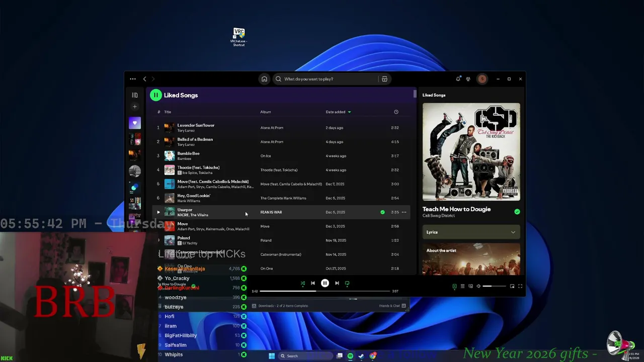Open the Queue icon
644x362 pixels.
pos(462,286)
